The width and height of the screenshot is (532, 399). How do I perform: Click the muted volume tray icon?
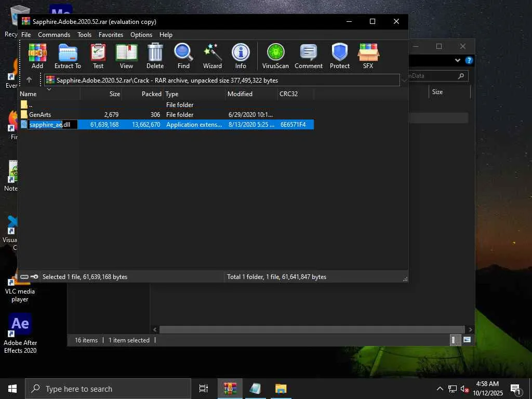(x=464, y=389)
